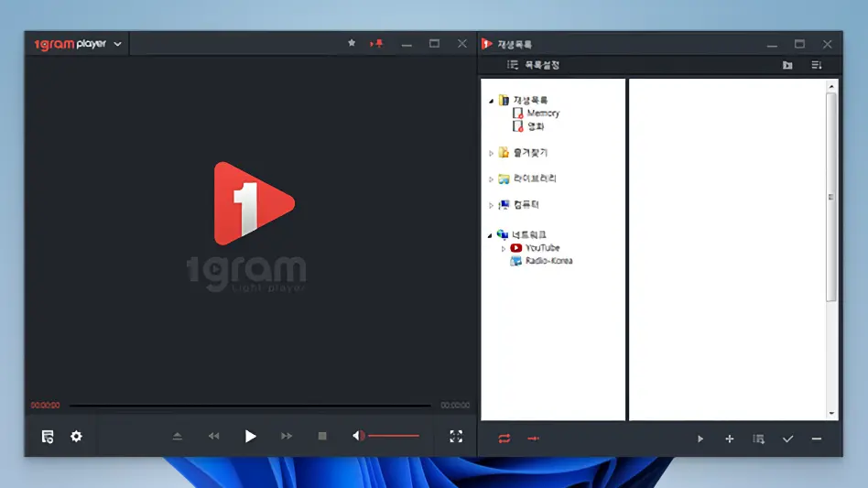
Task: Click the rewind button
Action: click(213, 436)
